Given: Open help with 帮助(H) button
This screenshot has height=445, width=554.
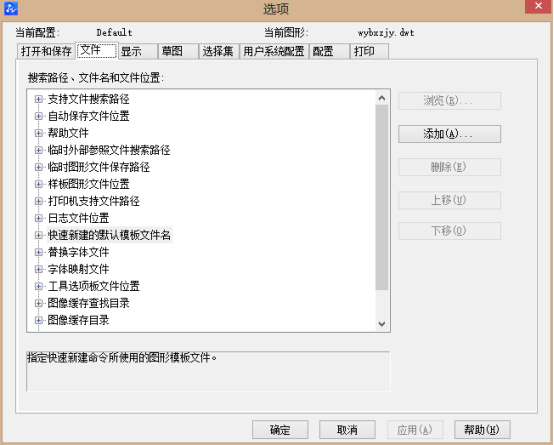Looking at the screenshot, I should [x=482, y=430].
